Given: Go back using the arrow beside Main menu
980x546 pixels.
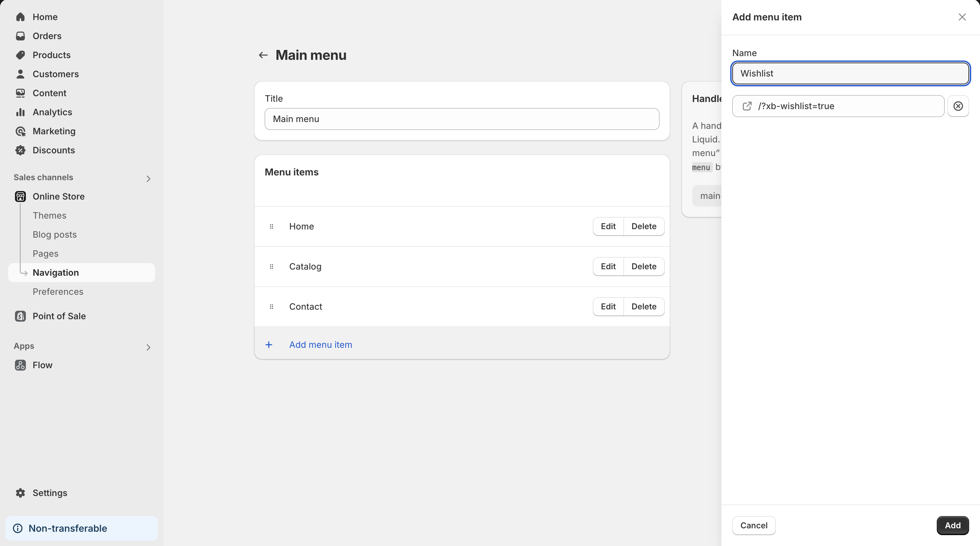Looking at the screenshot, I should pos(263,55).
